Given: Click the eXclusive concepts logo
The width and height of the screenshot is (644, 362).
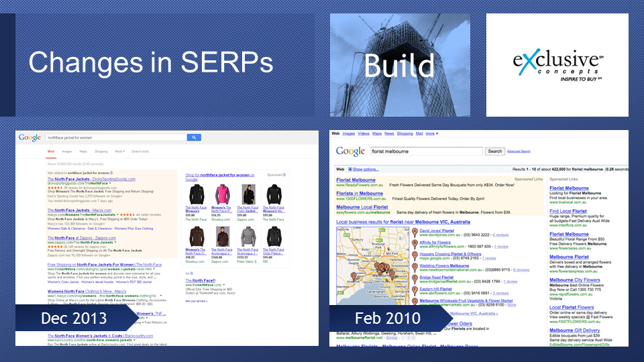Looking at the screenshot, I should point(557,65).
